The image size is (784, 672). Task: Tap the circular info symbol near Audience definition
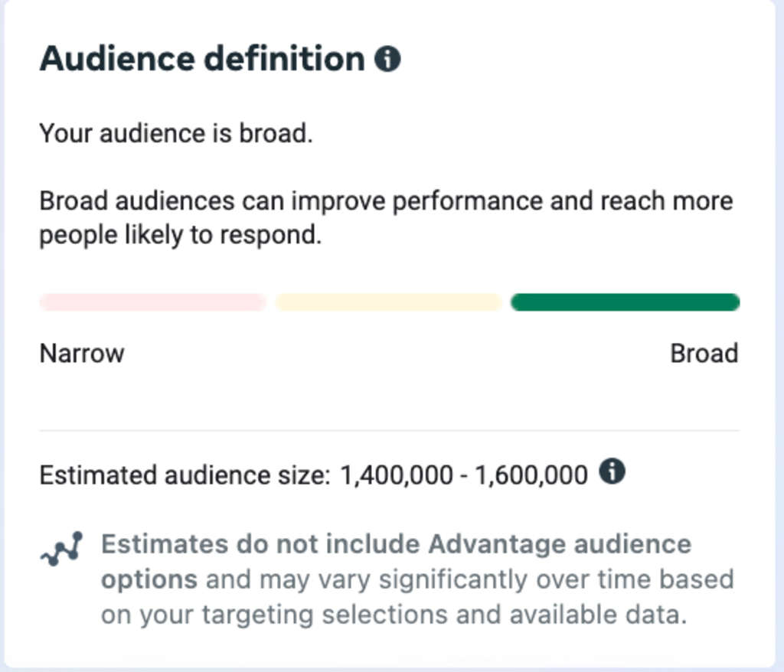[389, 57]
